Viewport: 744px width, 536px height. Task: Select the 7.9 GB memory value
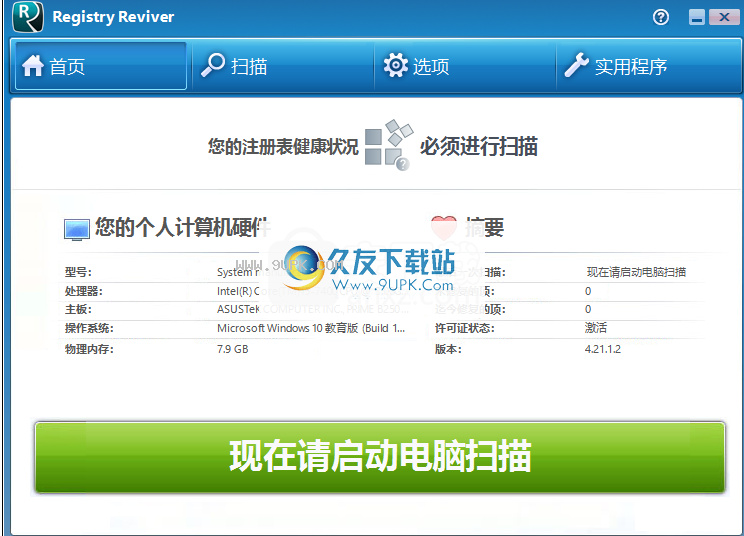[232, 349]
